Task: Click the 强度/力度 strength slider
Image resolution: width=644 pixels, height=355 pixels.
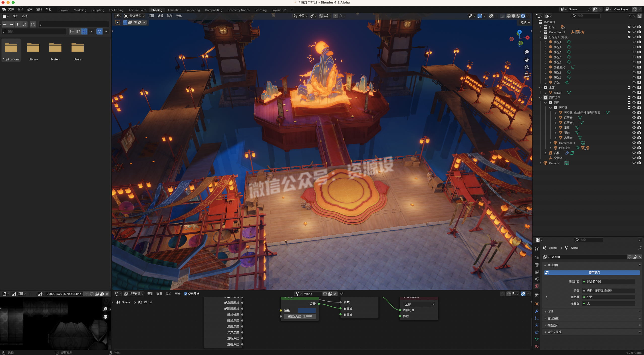Action: (300, 316)
